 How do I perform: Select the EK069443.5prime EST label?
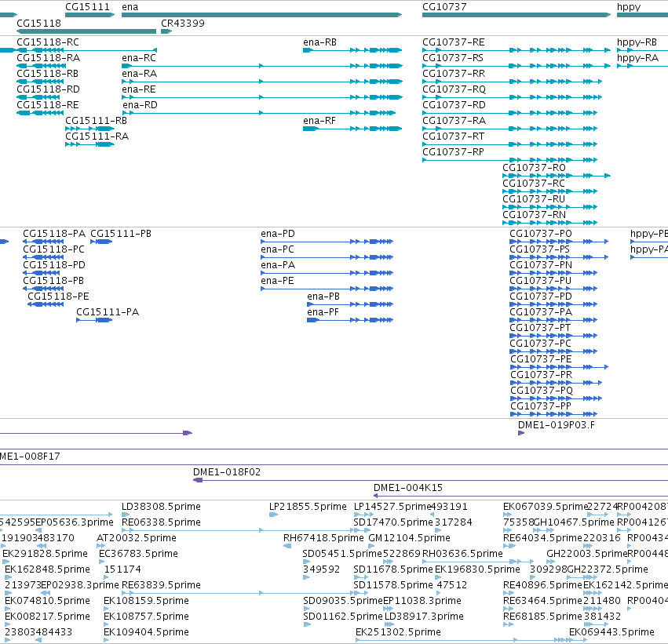(611, 632)
